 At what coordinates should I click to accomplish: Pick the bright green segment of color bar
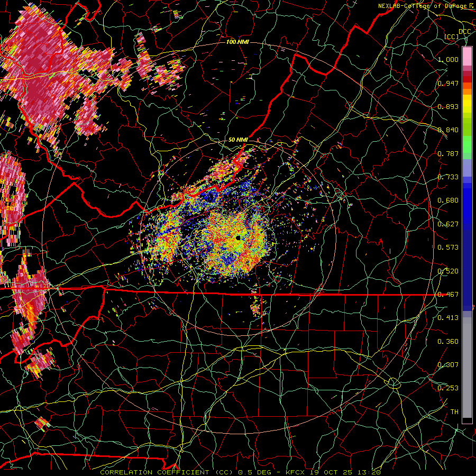pyautogui.click(x=467, y=144)
